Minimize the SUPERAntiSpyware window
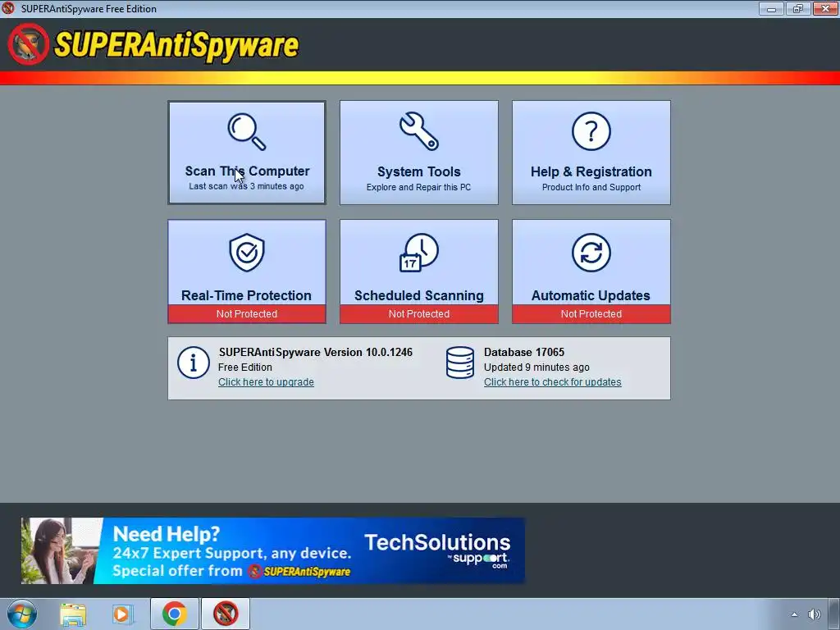 [x=771, y=8]
